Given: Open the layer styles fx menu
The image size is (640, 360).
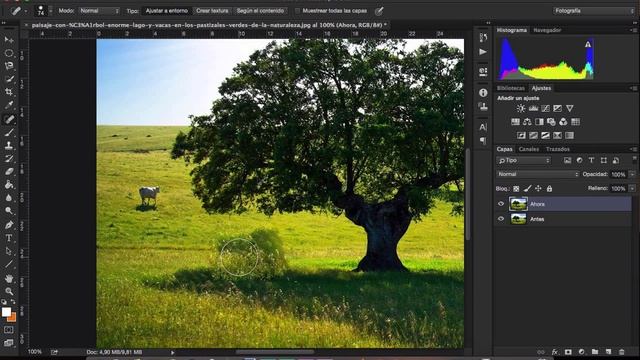Looking at the screenshot, I should pyautogui.click(x=554, y=352).
